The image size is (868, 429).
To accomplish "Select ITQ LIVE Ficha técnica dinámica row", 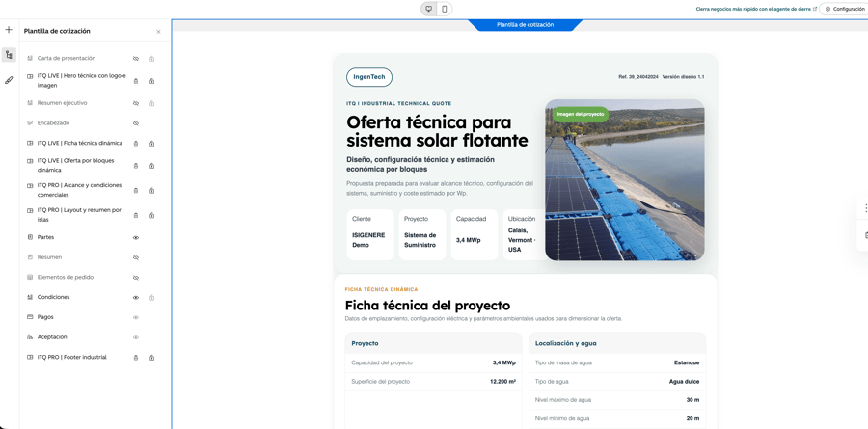I will tap(80, 143).
